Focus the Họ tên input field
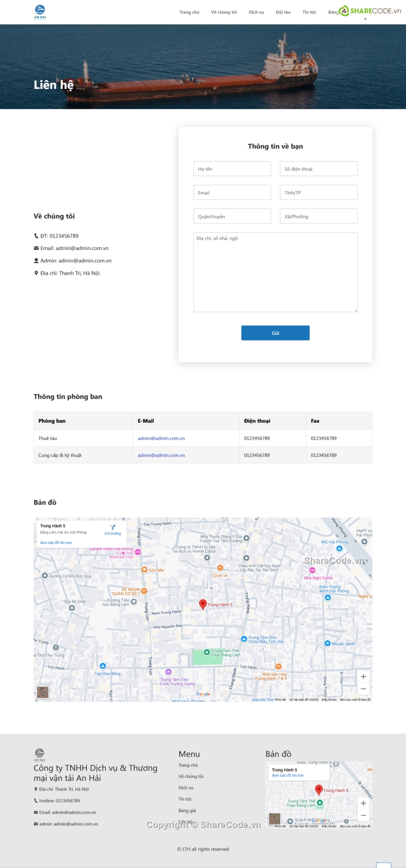 tap(232, 168)
